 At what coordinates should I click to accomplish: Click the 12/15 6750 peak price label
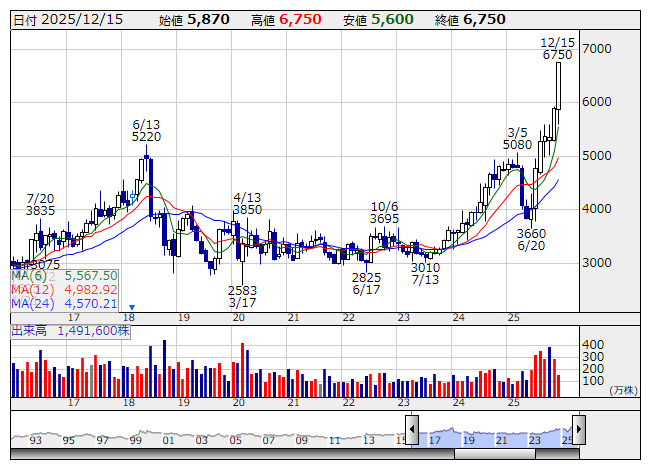557,49
